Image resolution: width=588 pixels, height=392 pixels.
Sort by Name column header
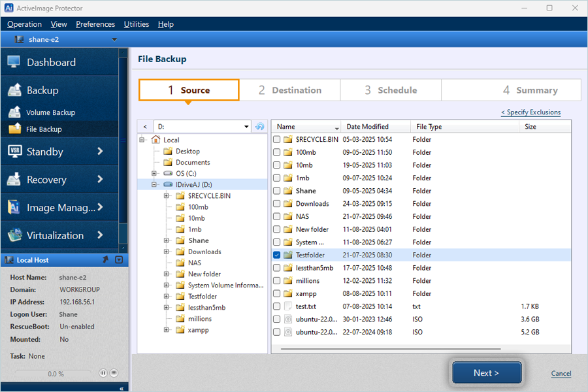pyautogui.click(x=306, y=126)
